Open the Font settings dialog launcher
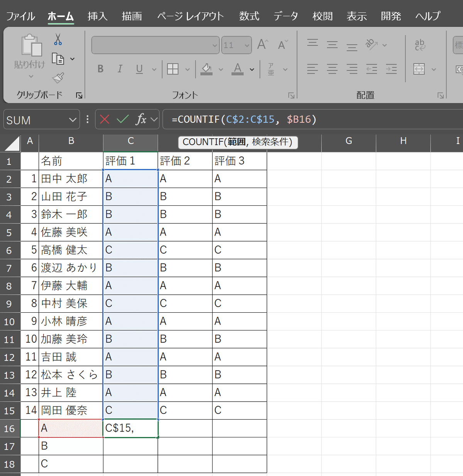Image resolution: width=463 pixels, height=476 pixels. (x=291, y=95)
